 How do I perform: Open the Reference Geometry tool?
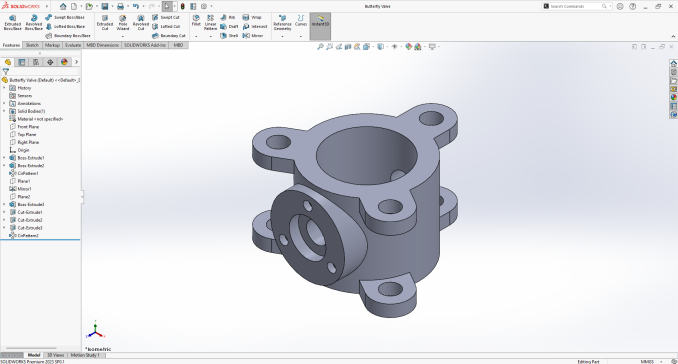[282, 22]
